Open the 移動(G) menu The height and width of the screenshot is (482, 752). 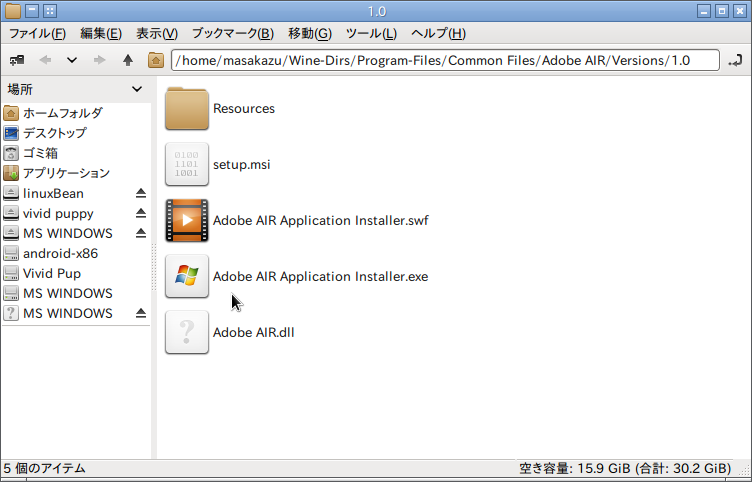coord(310,34)
